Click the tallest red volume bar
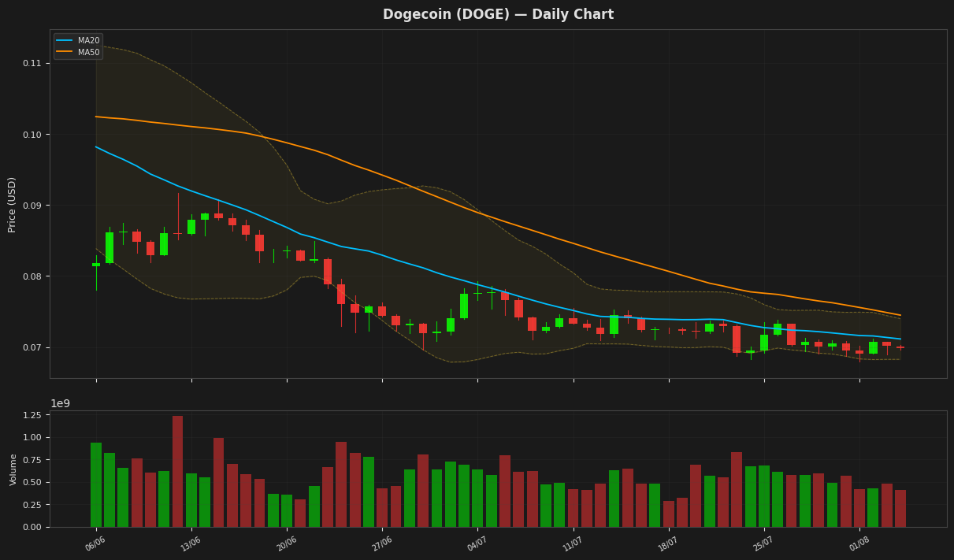Screen dimensions: 954x560 click(x=178, y=471)
